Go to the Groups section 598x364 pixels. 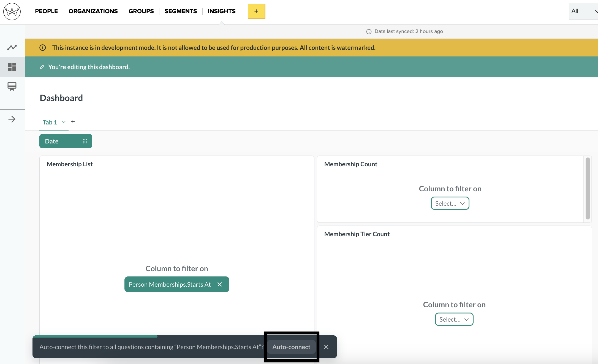click(x=141, y=11)
